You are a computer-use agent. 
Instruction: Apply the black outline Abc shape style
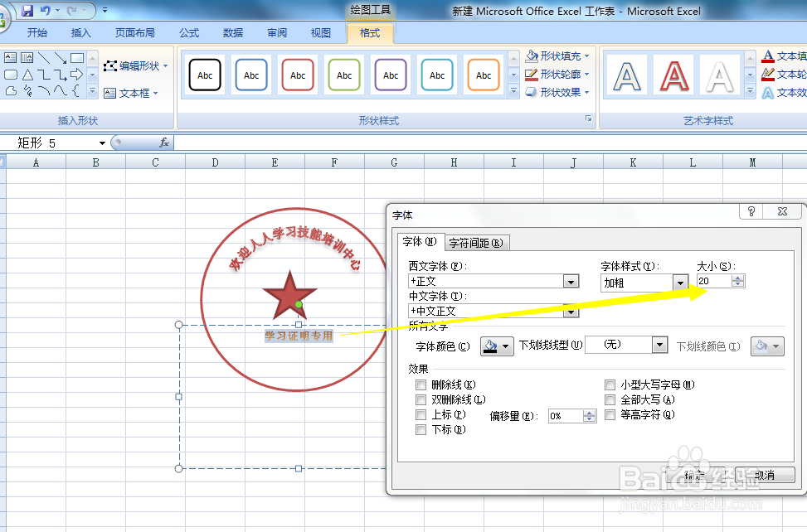pyautogui.click(x=205, y=75)
